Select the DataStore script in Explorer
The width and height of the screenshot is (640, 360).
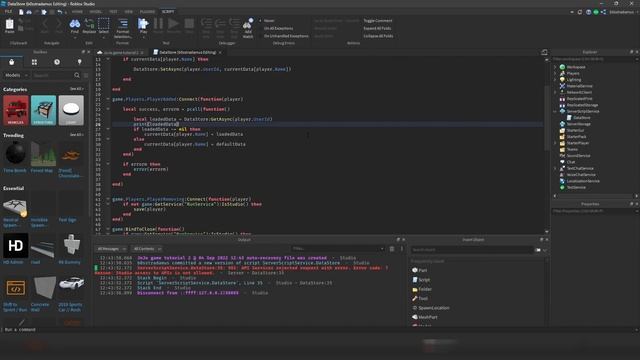[582, 118]
